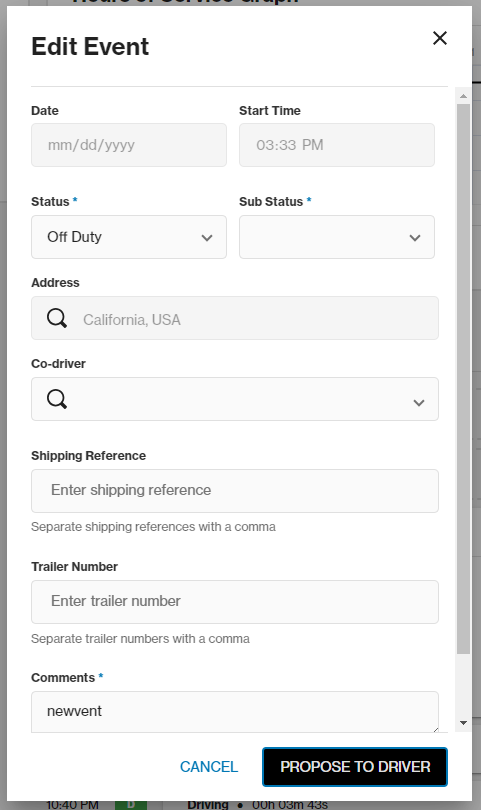Click the CANCEL link

tap(209, 767)
